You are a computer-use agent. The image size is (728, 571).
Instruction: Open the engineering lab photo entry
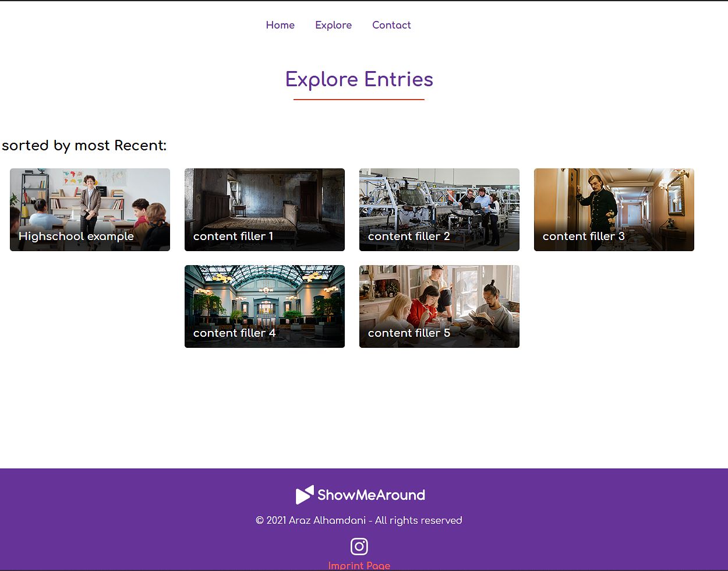point(439,201)
